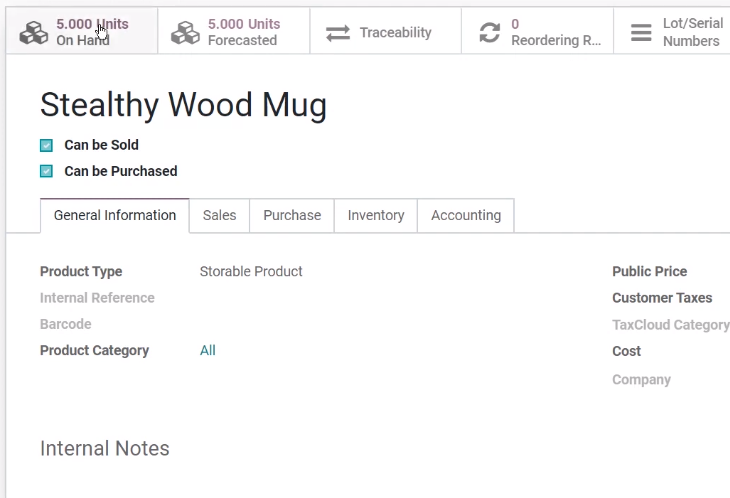Open Lot/Serial Numbers list
This screenshot has width=730, height=498.
coord(672,31)
